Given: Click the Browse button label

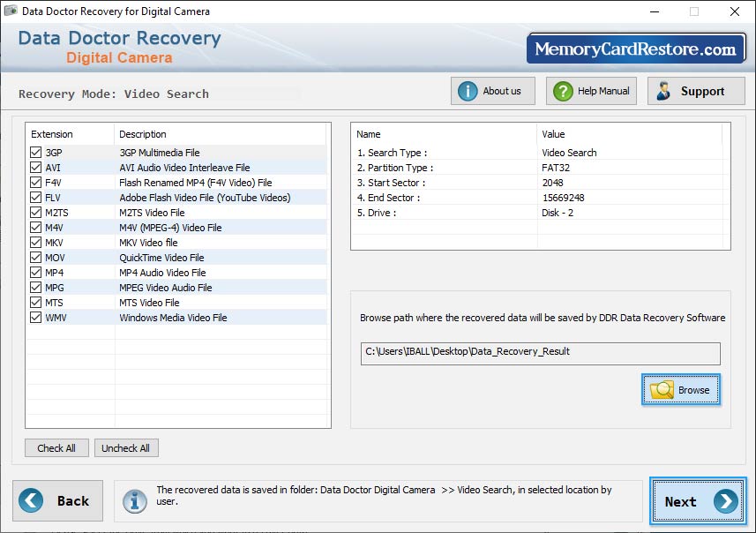Looking at the screenshot, I should pyautogui.click(x=693, y=390).
